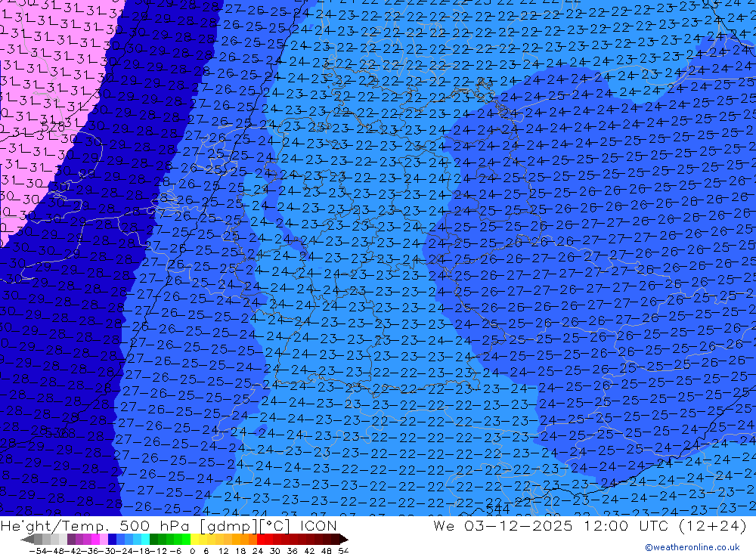The image size is (756, 554).
Task: Click the '(12+24)' forecast hour label
Action: 711,525
